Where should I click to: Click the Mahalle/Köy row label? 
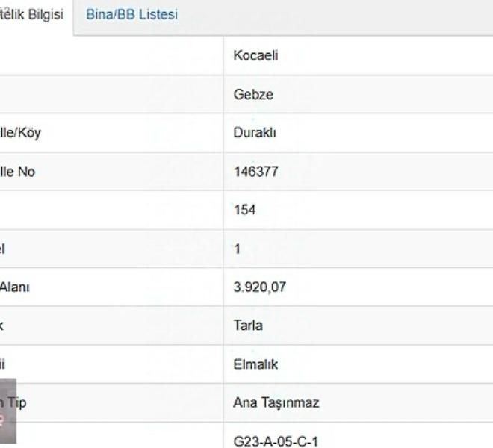coord(20,133)
